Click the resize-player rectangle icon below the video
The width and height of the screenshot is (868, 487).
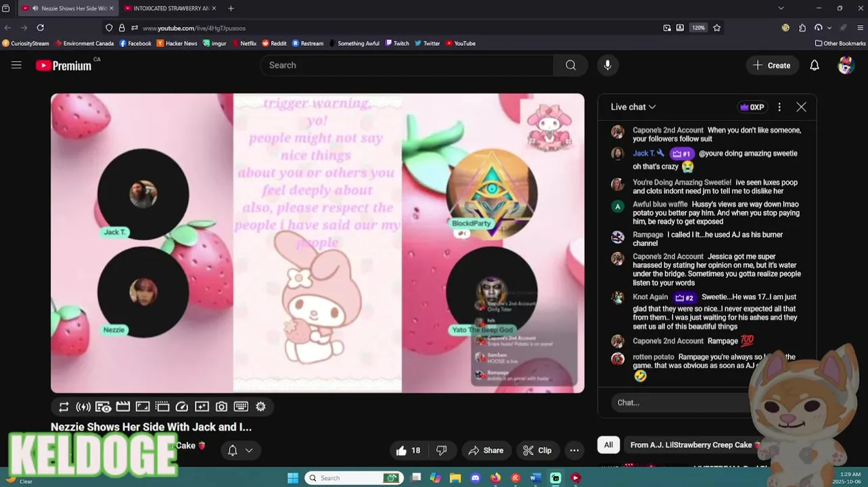143,407
